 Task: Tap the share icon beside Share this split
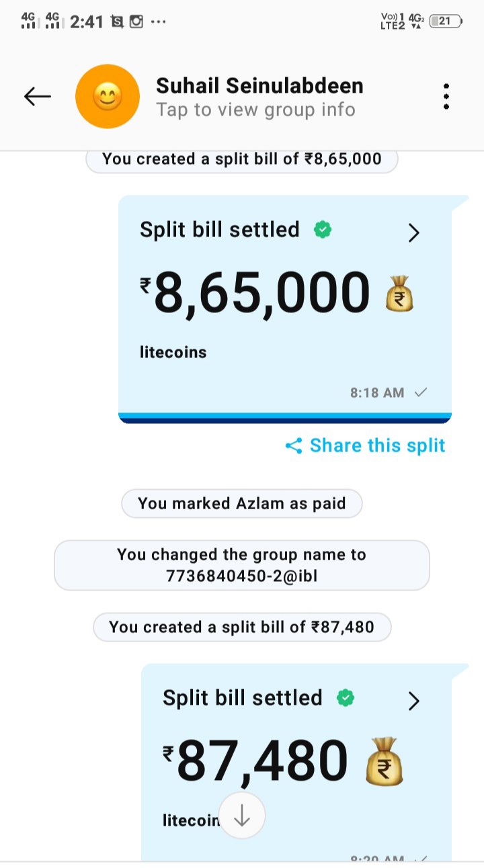[x=294, y=446]
